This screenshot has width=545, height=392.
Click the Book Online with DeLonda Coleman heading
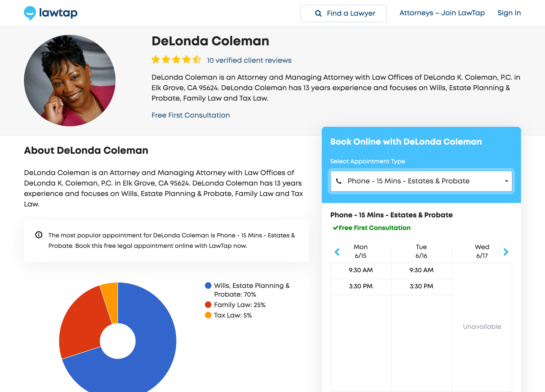click(406, 142)
